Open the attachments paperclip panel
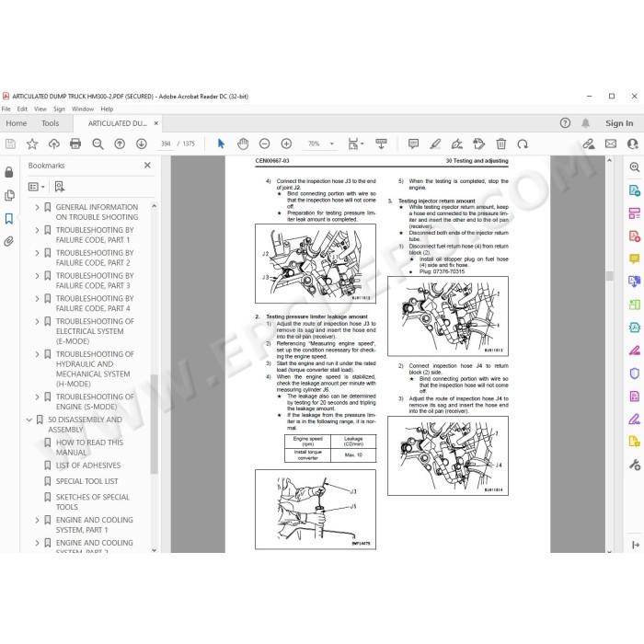The image size is (644, 644). pos(9,241)
